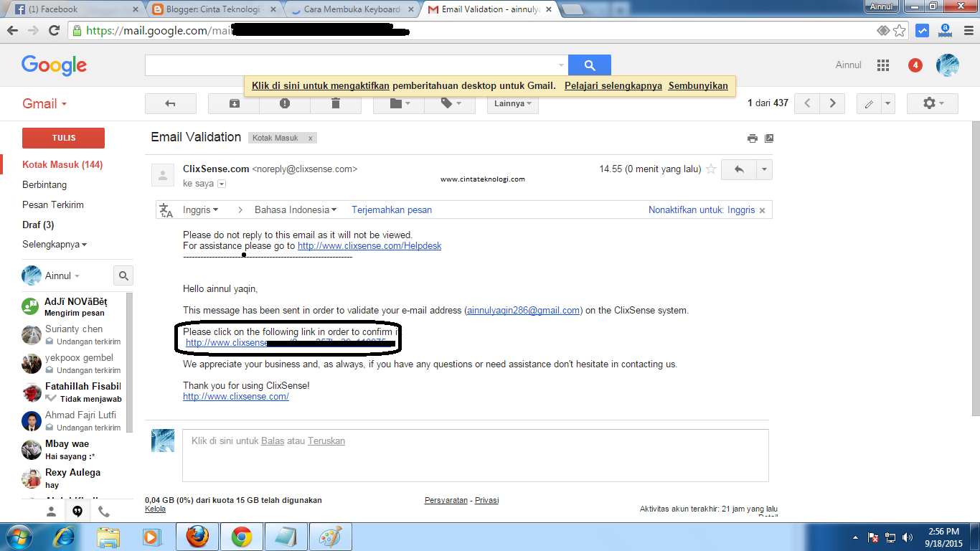Switch to Blogger Cinta Teknologi tab

(215, 9)
